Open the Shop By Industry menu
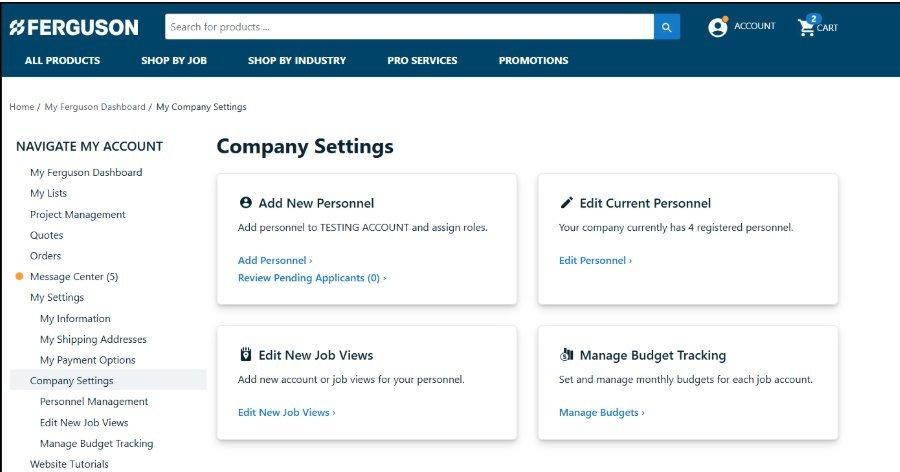The image size is (900, 472). tap(297, 60)
